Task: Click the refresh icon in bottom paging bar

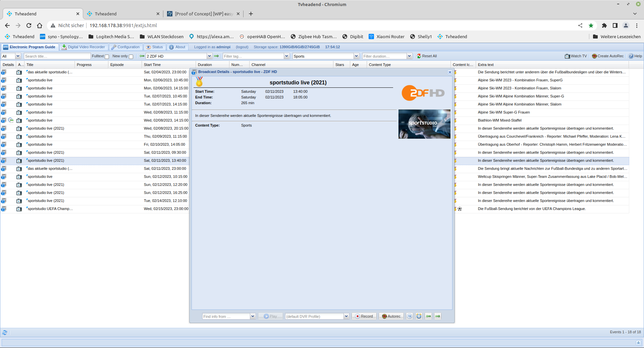Action: (x=5, y=333)
